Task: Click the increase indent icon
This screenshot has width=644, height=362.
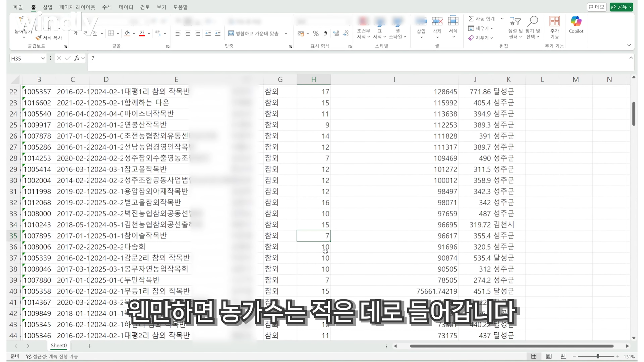Action: pos(218,33)
